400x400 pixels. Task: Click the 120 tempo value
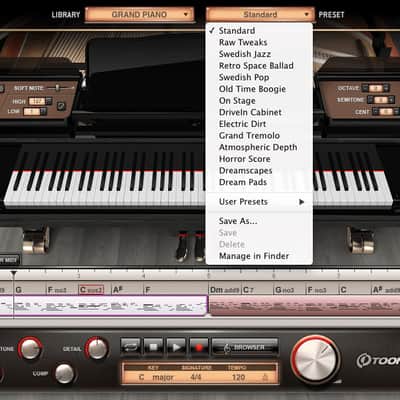click(x=238, y=377)
